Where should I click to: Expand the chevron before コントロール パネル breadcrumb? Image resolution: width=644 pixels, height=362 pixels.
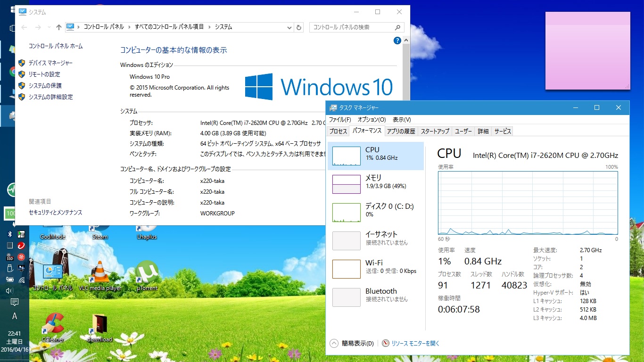pos(78,27)
